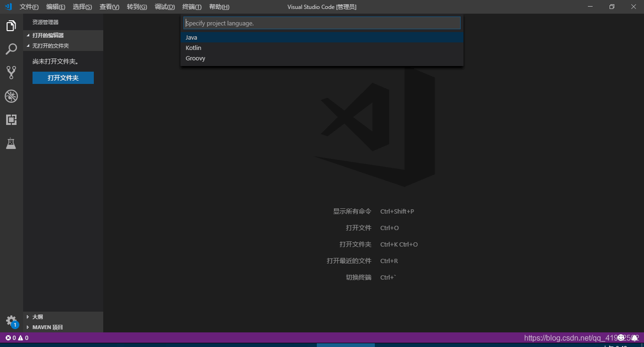Click the errors count icon in status bar
This screenshot has height=347, width=644.
pos(10,338)
